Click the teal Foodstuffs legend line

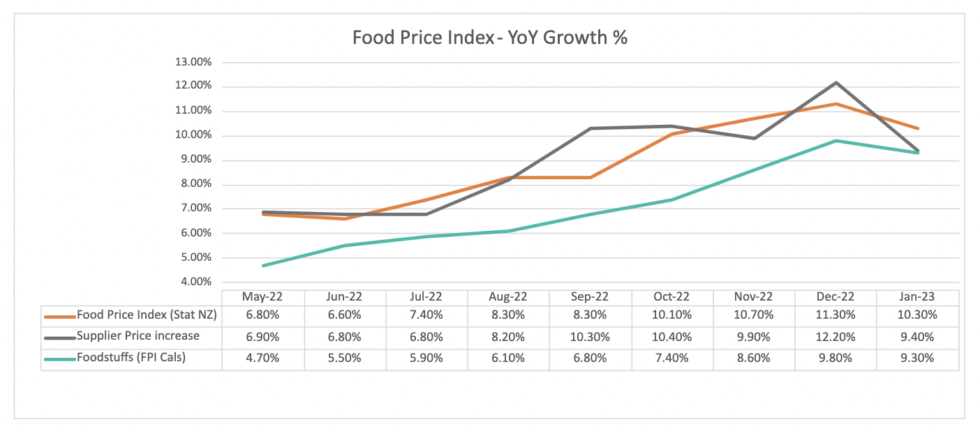tap(59, 359)
